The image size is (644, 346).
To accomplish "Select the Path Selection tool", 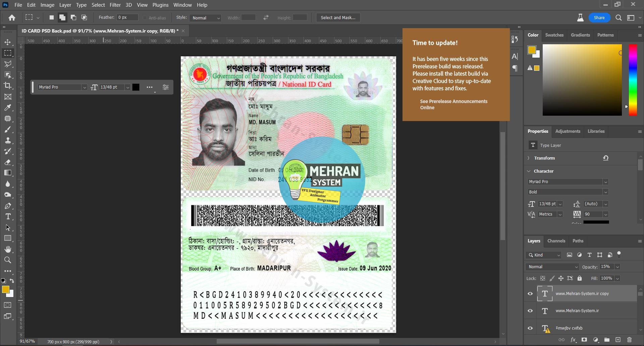I will point(8,227).
